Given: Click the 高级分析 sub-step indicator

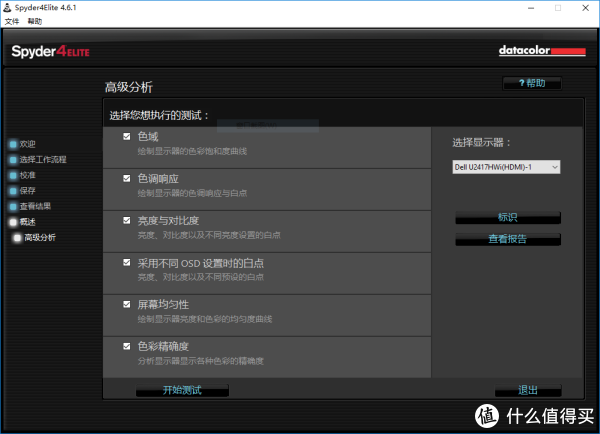Looking at the screenshot, I should coord(18,237).
